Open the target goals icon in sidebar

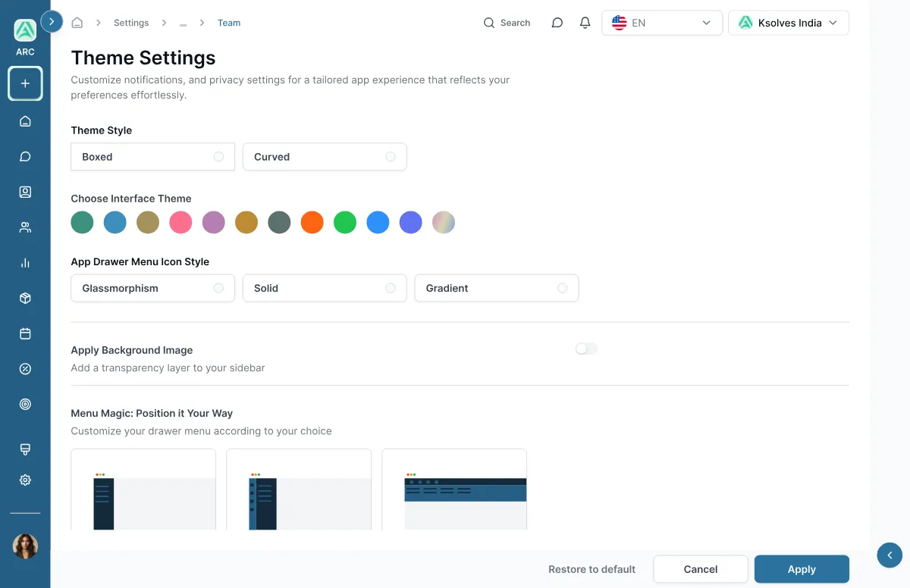[x=25, y=405]
